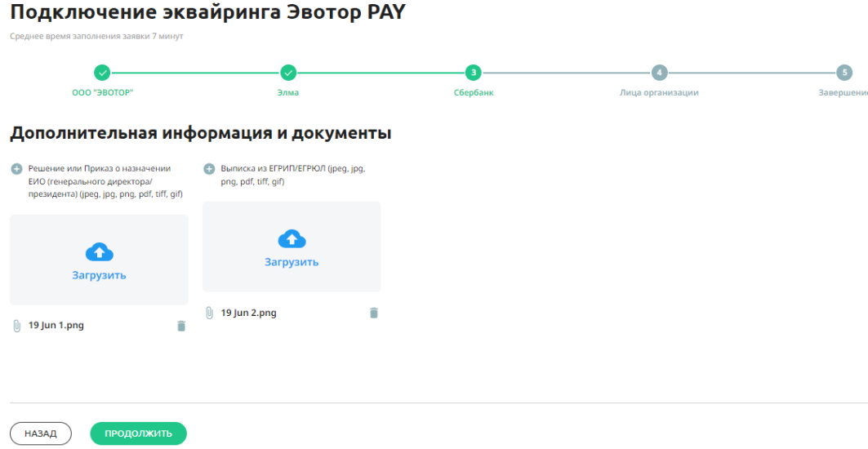This screenshot has height=449, width=868.
Task: Click the cloud upload icon for the ЕГРИП/ЕГРЮЛ extract
Action: (292, 239)
